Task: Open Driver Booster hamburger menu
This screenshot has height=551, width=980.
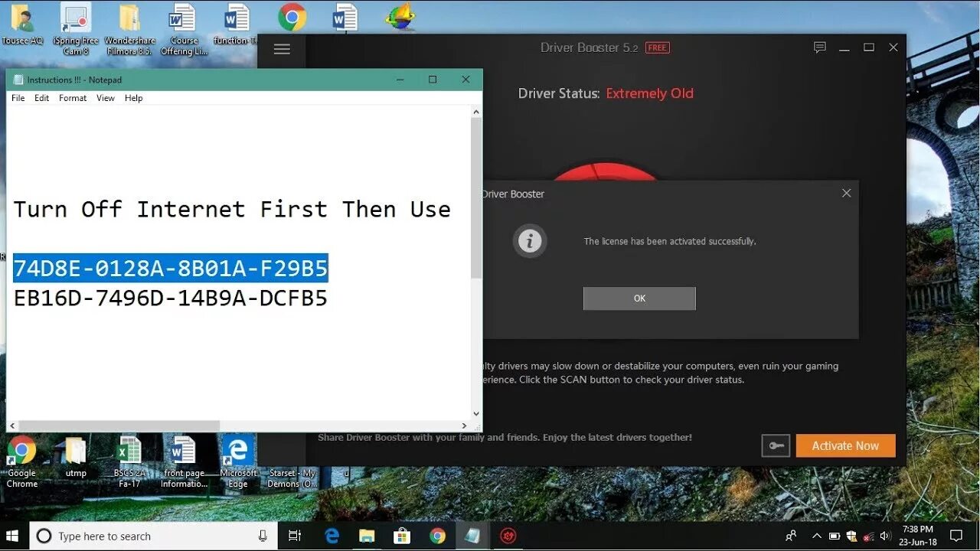Action: tap(282, 49)
